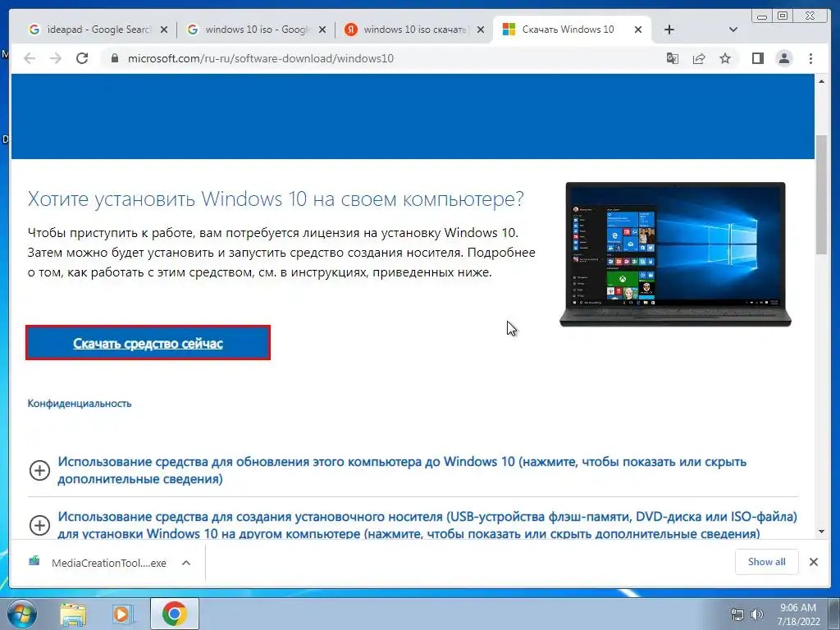Click the page scrollbar down arrow
Screen dimensions: 840x630
coord(821,532)
